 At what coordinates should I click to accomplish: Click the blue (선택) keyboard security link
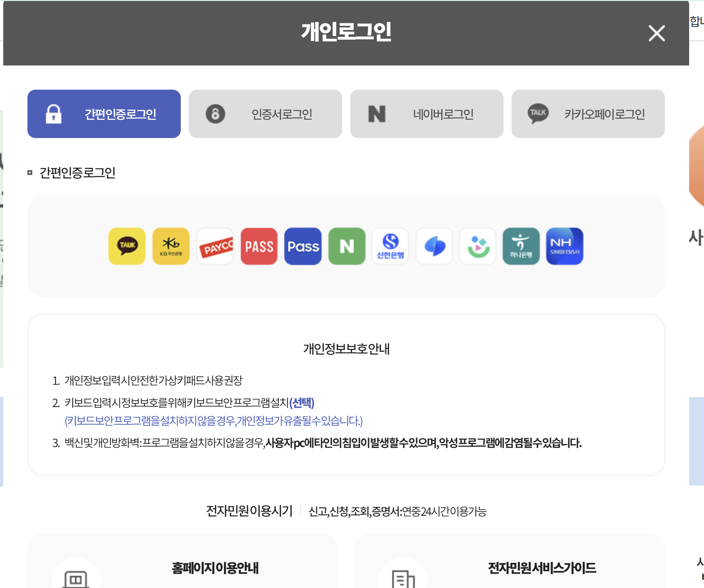[x=301, y=403]
